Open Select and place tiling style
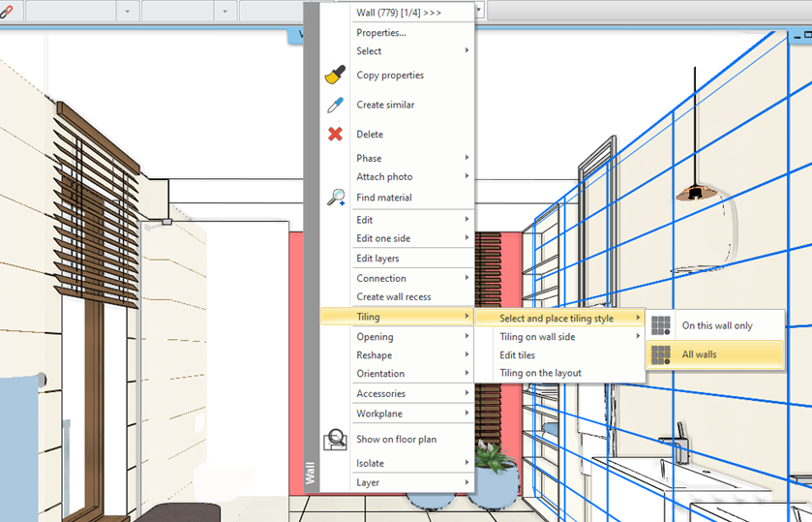Screen dimensions: 812x522 pos(559,319)
